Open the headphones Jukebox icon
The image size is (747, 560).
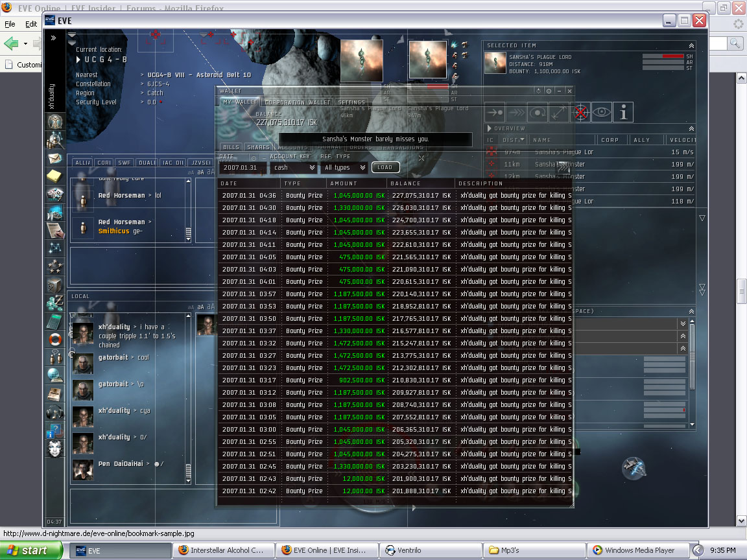coord(54,412)
